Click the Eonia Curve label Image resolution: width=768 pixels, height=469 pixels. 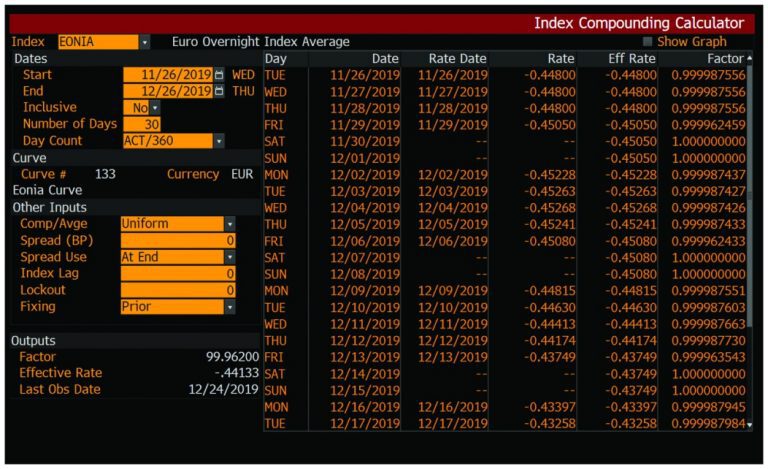[48, 190]
